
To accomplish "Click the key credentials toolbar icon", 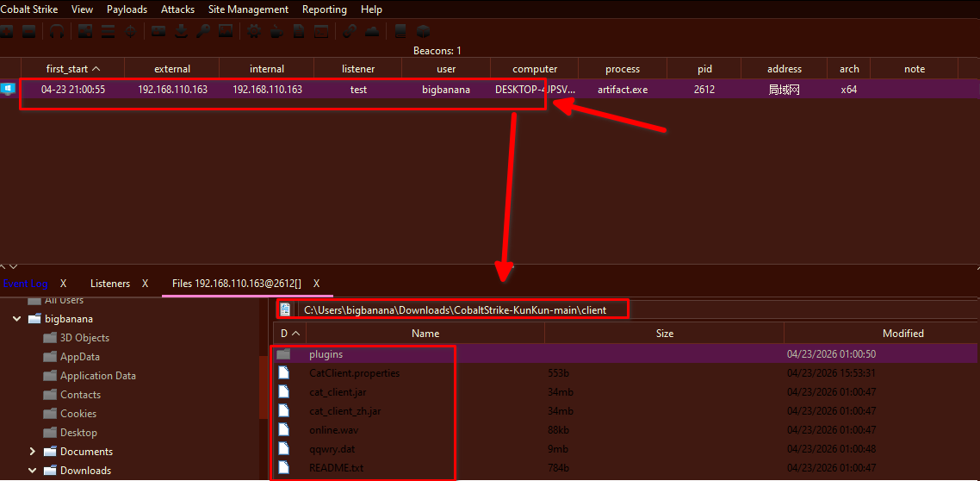I will [x=202, y=32].
